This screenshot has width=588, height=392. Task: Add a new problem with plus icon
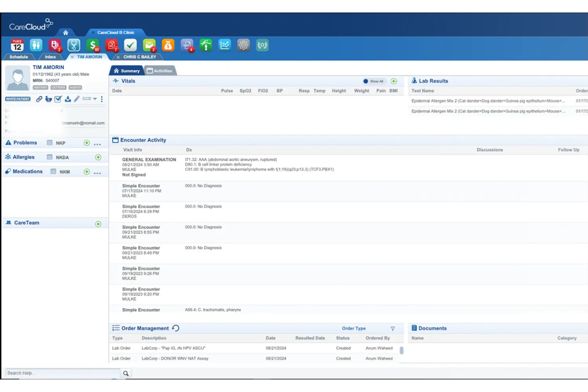pos(87,143)
